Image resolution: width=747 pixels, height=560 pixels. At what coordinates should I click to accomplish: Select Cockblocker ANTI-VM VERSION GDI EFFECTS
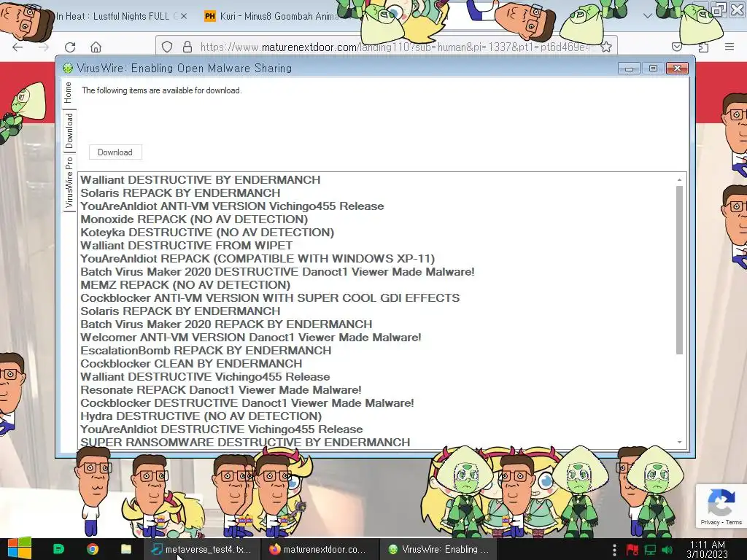pyautogui.click(x=270, y=298)
